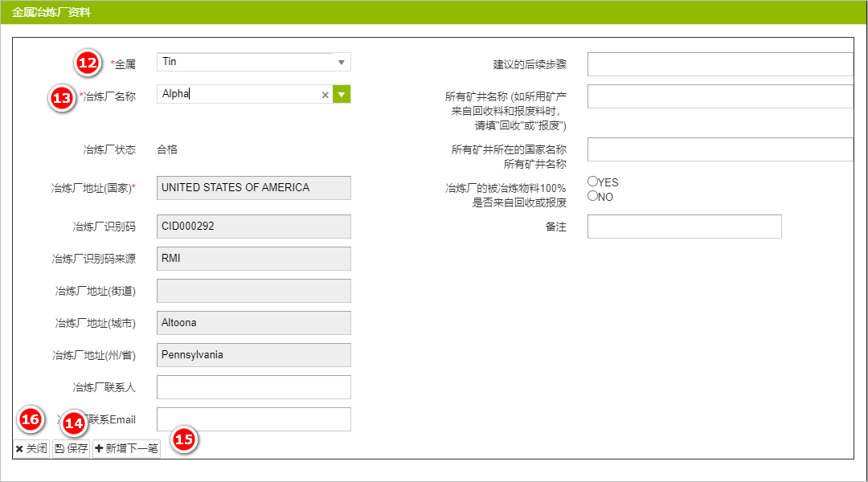Click the 关闭 close button
Screen dimensions: 868x482
[31, 448]
